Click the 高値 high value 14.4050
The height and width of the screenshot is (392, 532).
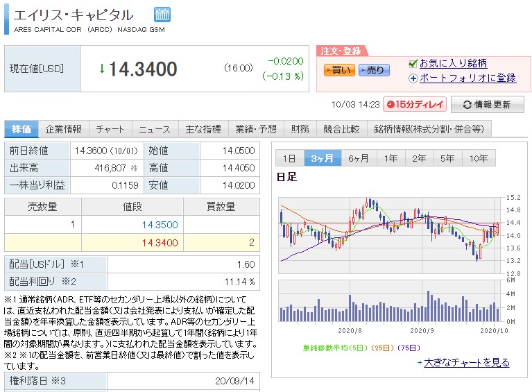click(x=239, y=168)
